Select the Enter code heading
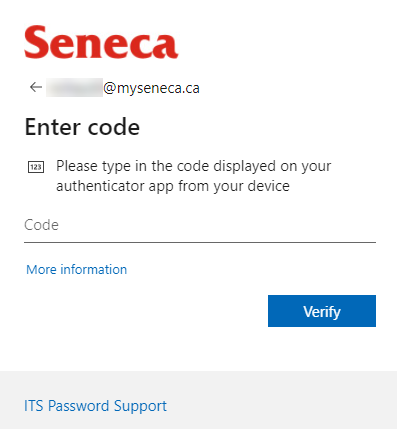Image resolution: width=397 pixels, height=429 pixels. (82, 127)
